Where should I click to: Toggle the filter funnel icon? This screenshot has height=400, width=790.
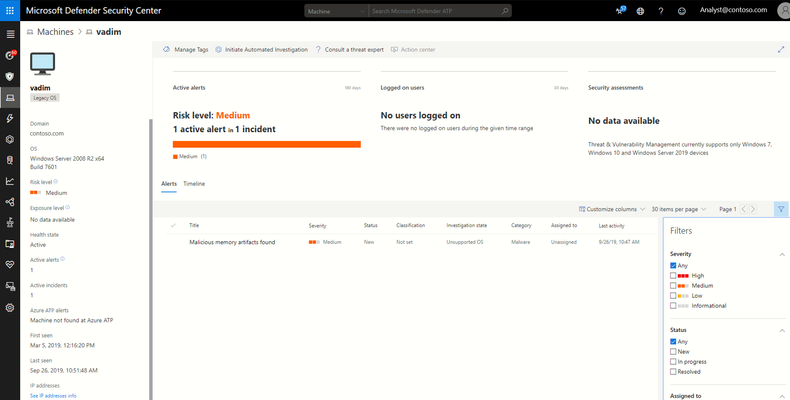point(781,209)
